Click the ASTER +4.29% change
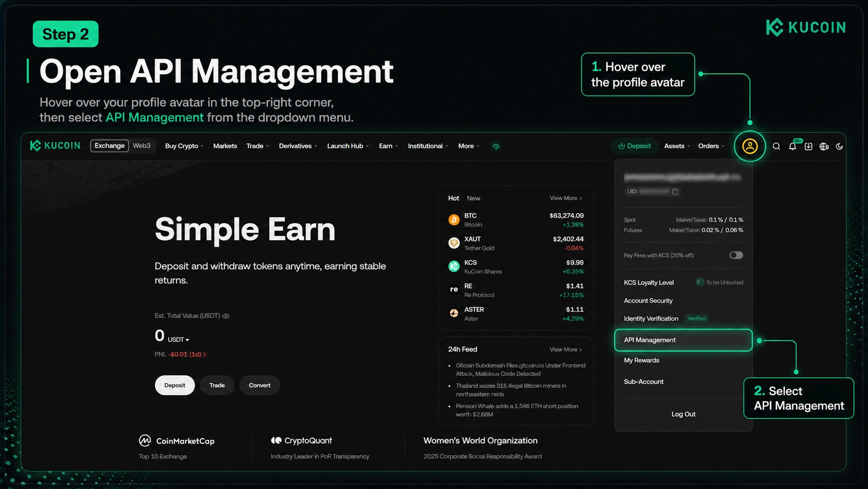868x489 pixels. [573, 319]
